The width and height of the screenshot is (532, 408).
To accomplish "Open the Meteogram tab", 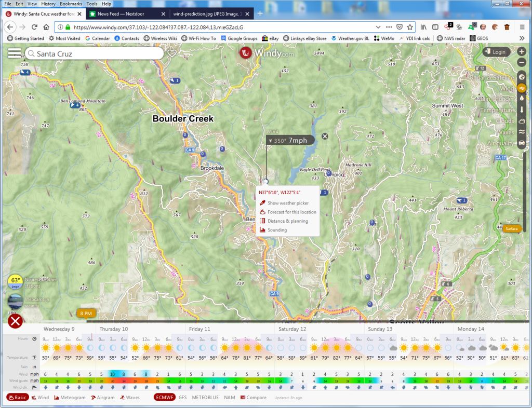I will click(70, 398).
